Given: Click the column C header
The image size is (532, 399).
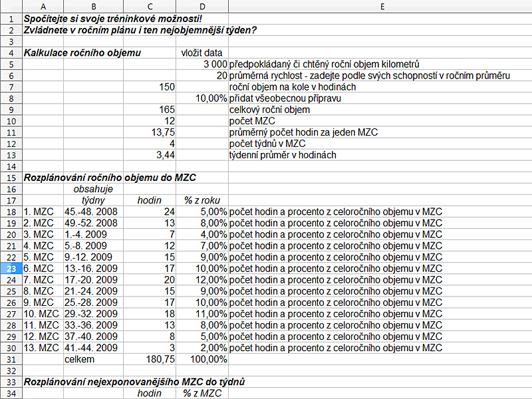Looking at the screenshot, I should click(150, 6).
